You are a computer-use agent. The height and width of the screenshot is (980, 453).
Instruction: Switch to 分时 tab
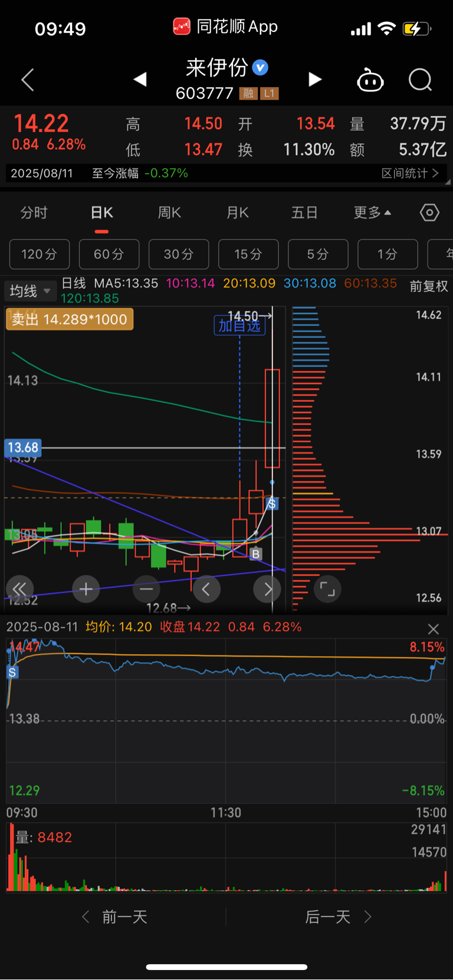[x=34, y=213]
